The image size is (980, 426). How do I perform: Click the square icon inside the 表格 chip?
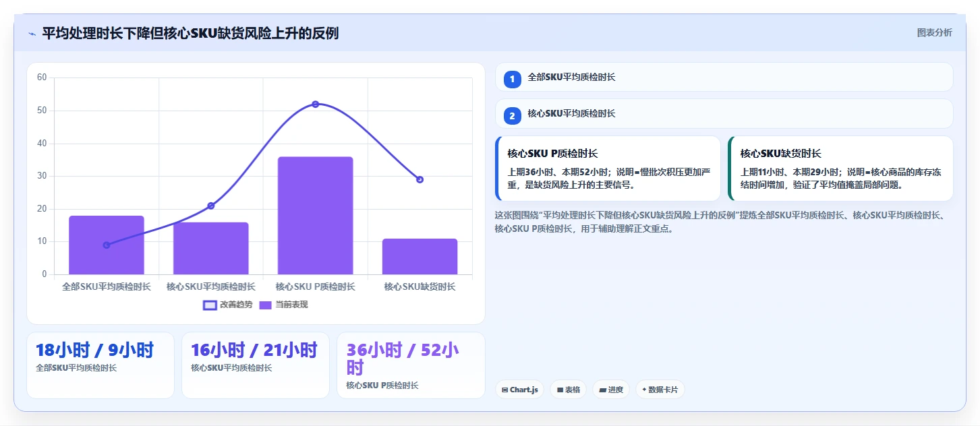point(560,390)
